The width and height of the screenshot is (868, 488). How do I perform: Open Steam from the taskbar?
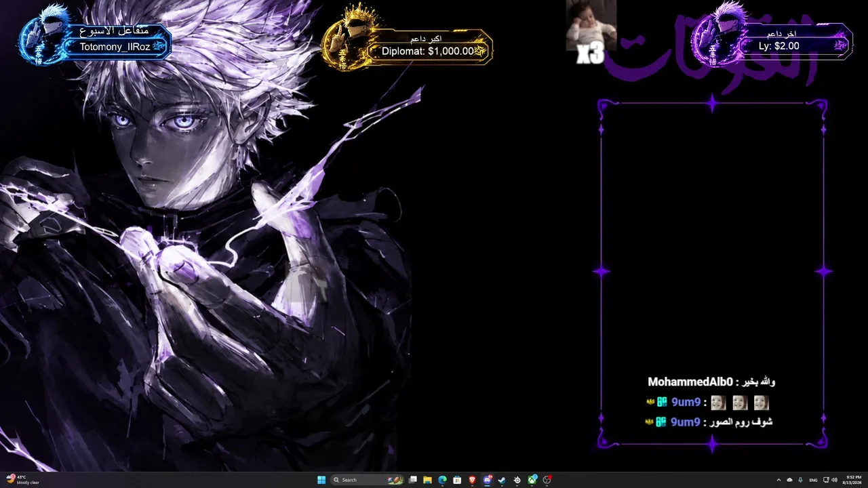502,480
